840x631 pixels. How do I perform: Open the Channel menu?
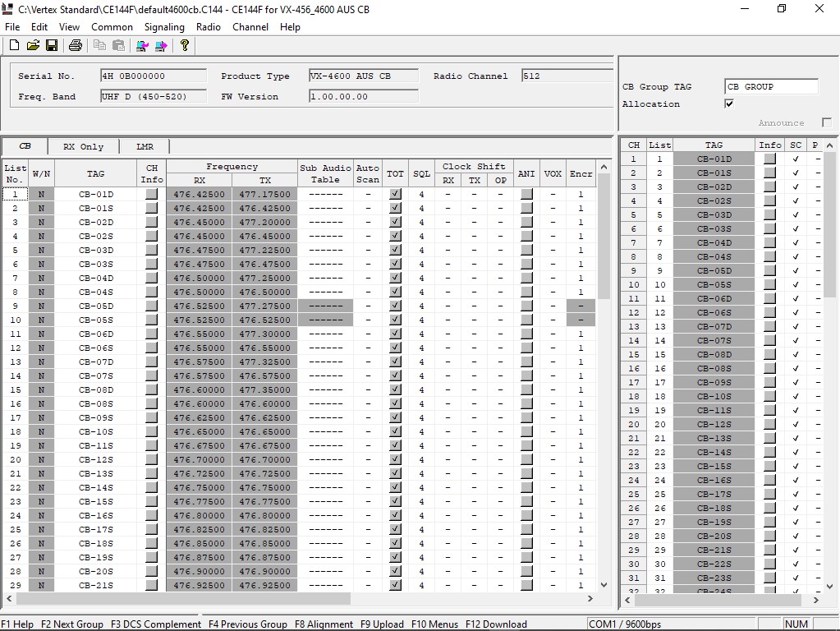tap(250, 27)
